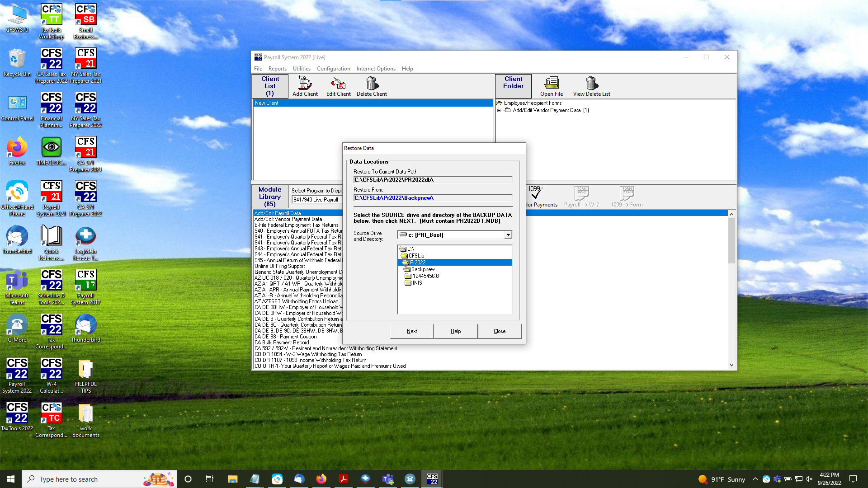Viewport: 868px width, 488px height.
Task: Select the Pr2022 folder in directory tree
Action: pyautogui.click(x=454, y=263)
